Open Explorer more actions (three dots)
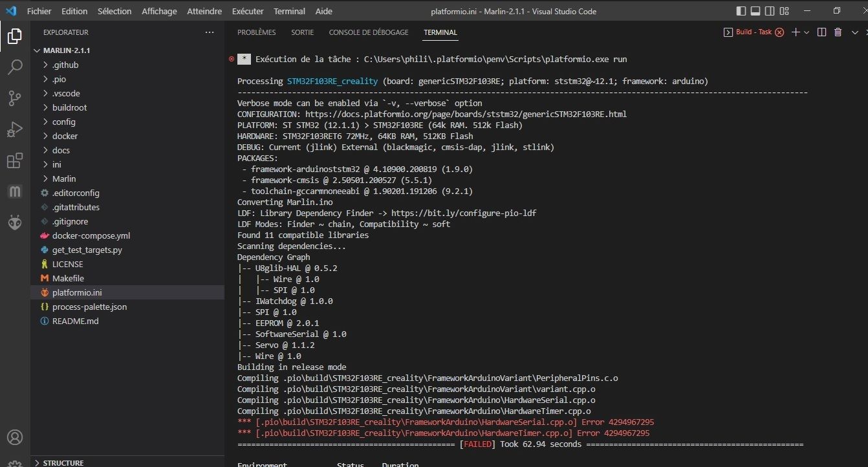 (x=209, y=32)
